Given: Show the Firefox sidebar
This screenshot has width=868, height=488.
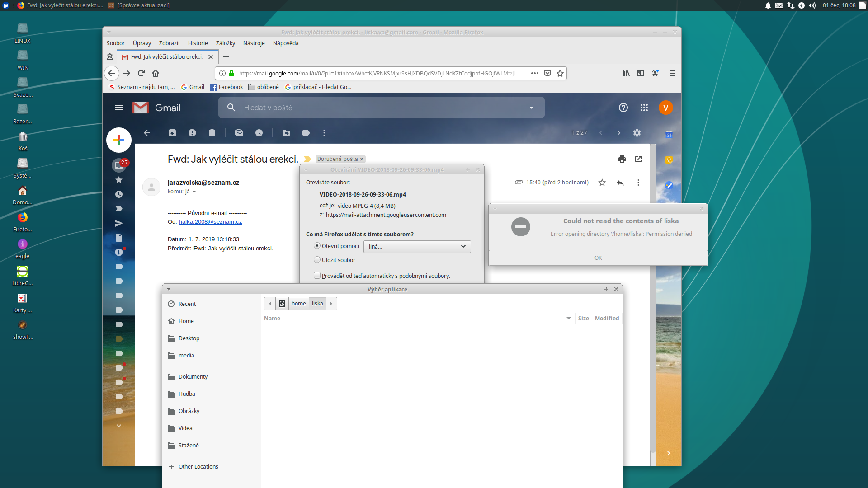Looking at the screenshot, I should (x=641, y=73).
